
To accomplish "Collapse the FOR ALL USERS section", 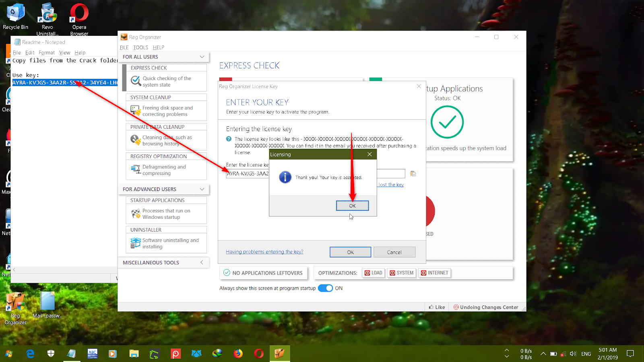I will pyautogui.click(x=202, y=57).
